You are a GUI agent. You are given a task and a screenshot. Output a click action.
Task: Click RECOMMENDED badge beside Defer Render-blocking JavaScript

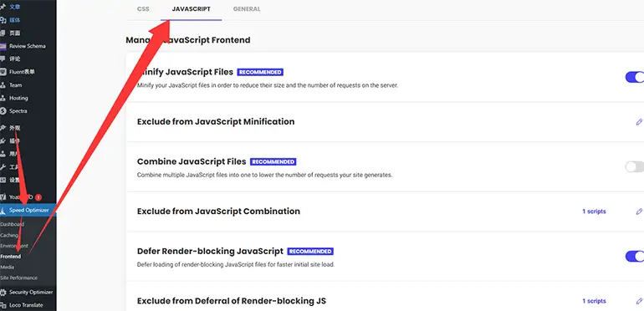pos(310,252)
